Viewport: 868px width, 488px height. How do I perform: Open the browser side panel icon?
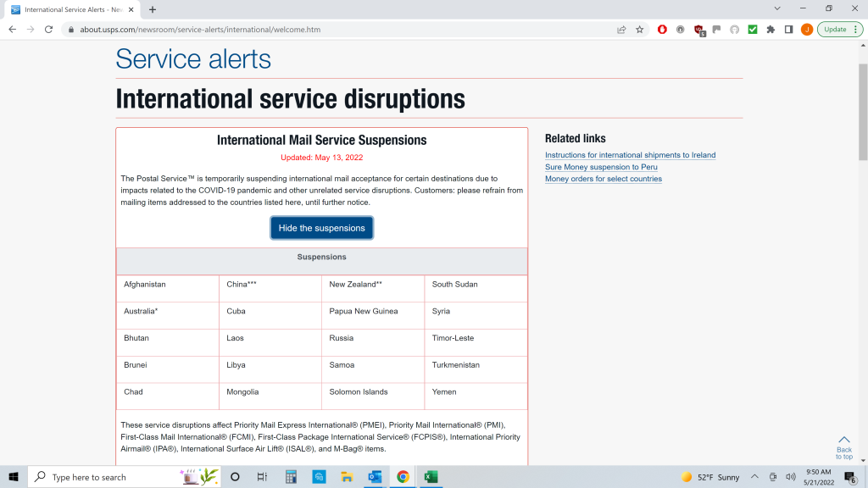[788, 29]
